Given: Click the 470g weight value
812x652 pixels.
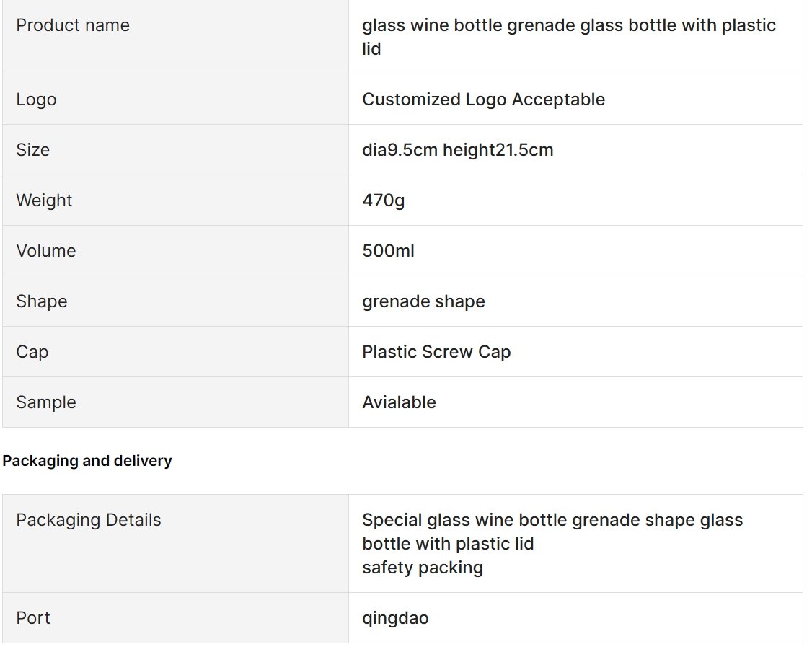Looking at the screenshot, I should tap(383, 201).
